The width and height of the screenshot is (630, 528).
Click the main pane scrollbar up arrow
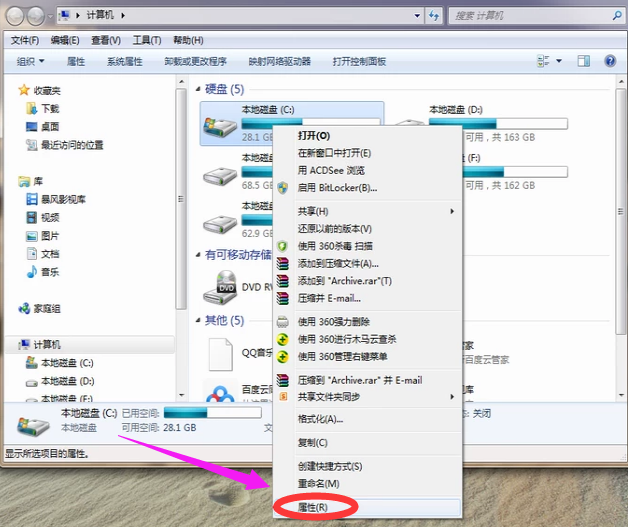coord(621,82)
